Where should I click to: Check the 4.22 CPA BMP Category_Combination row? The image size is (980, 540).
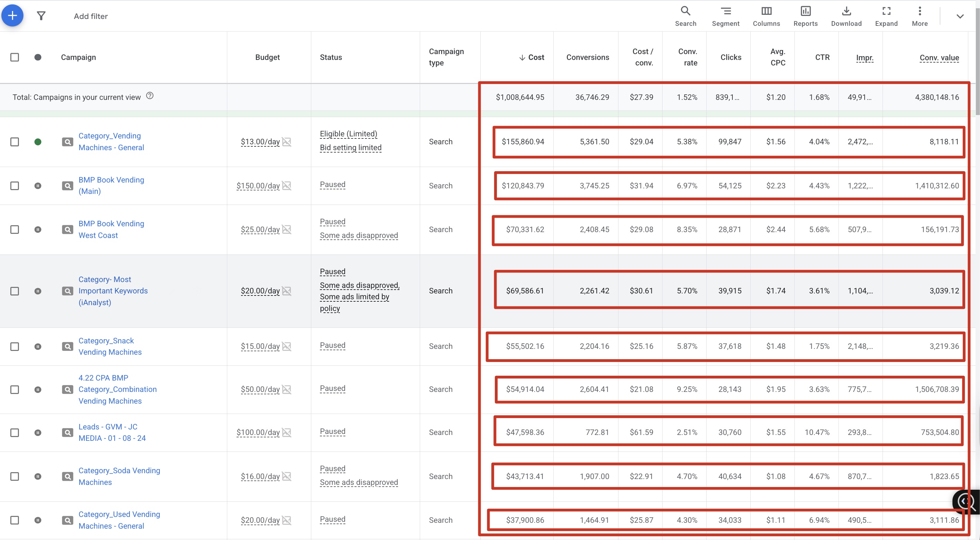pos(14,389)
